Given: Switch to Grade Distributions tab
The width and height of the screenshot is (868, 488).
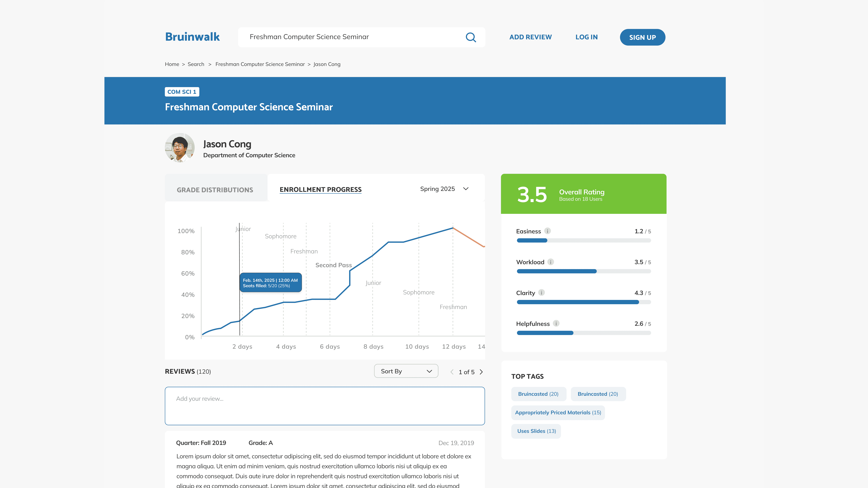Looking at the screenshot, I should tap(215, 190).
